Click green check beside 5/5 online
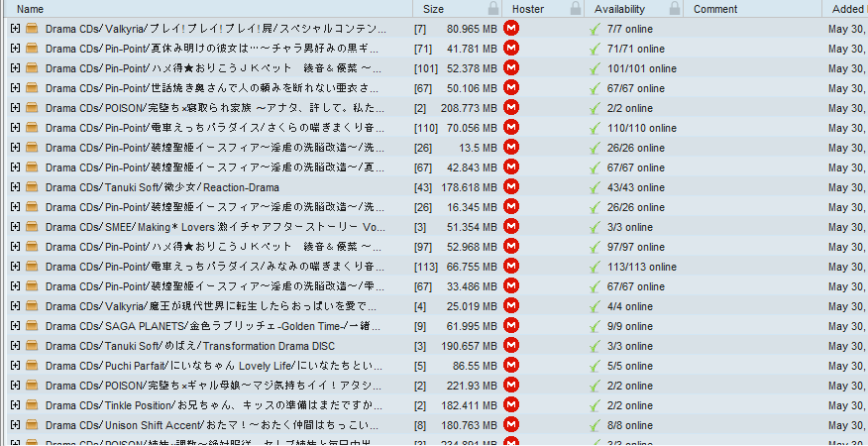Screen dimensions: 868x446 click(x=596, y=367)
